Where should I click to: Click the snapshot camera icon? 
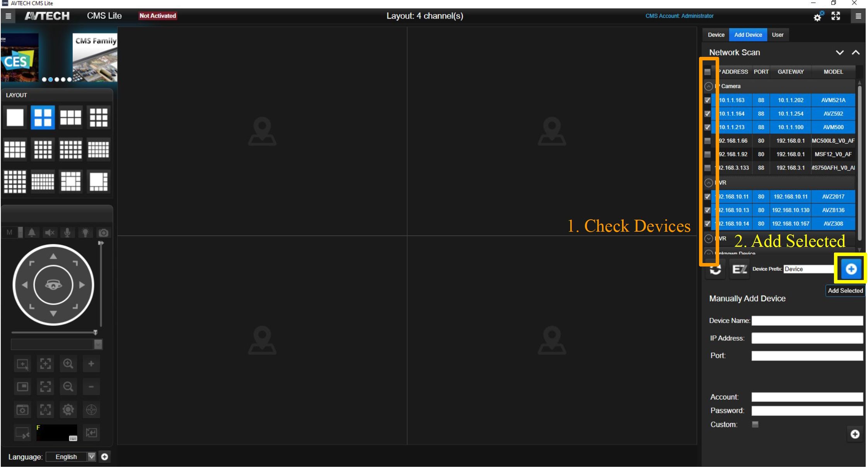(103, 233)
